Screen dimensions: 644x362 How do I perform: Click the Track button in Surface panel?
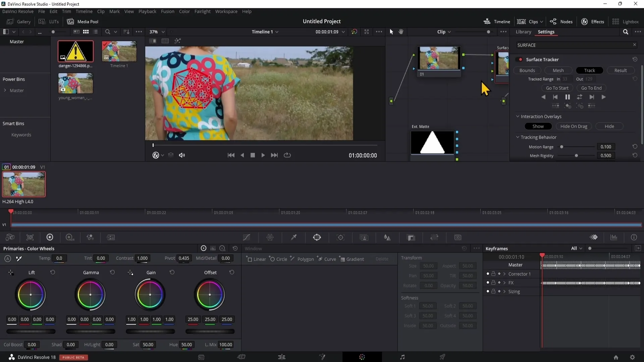tap(590, 70)
